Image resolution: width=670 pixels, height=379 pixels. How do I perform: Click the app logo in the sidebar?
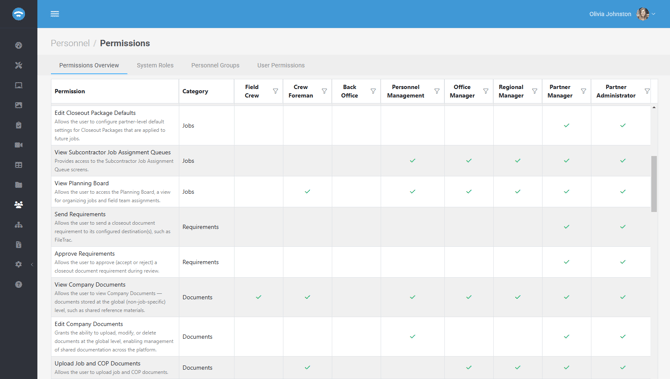tap(18, 14)
